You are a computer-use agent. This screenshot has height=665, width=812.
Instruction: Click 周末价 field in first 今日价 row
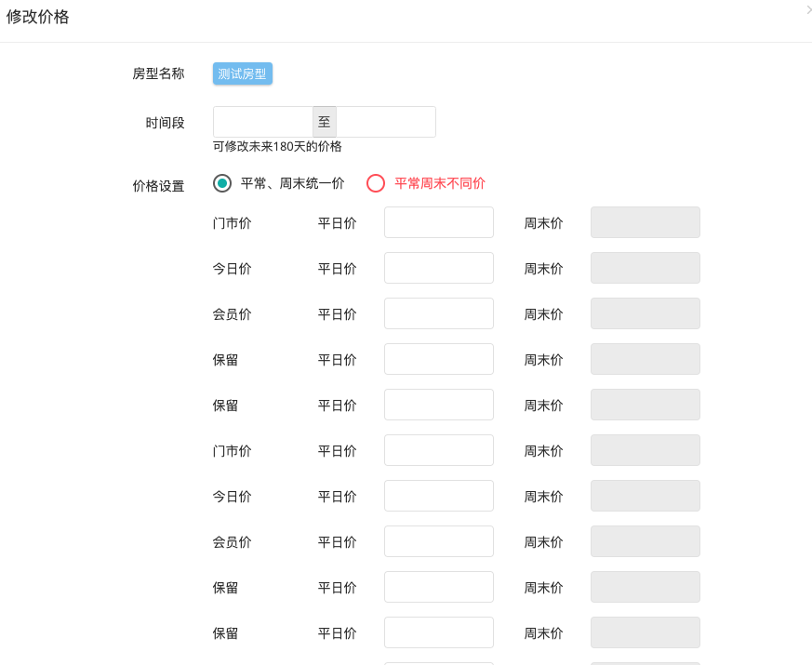point(646,268)
